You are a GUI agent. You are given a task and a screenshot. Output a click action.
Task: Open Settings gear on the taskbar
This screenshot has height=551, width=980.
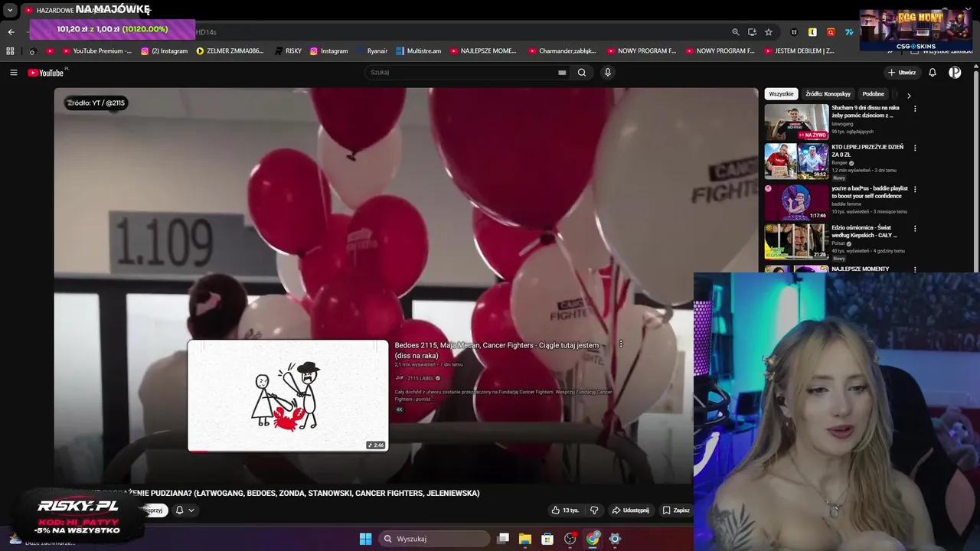tap(615, 539)
